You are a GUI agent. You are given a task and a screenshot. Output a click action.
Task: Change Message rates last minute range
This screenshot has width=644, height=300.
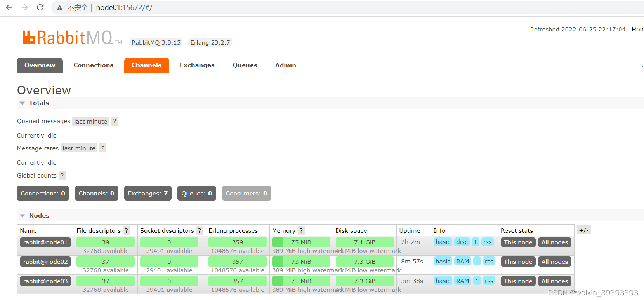(79, 148)
